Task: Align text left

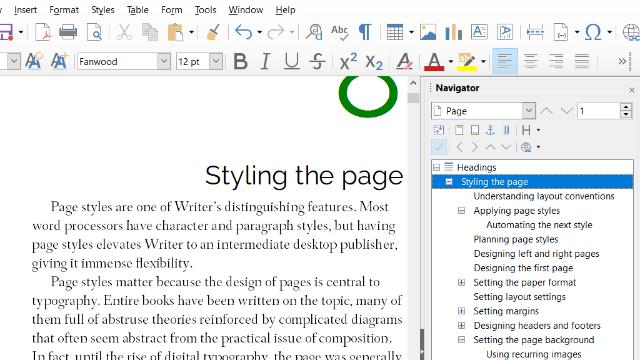Action: pyautogui.click(x=505, y=62)
